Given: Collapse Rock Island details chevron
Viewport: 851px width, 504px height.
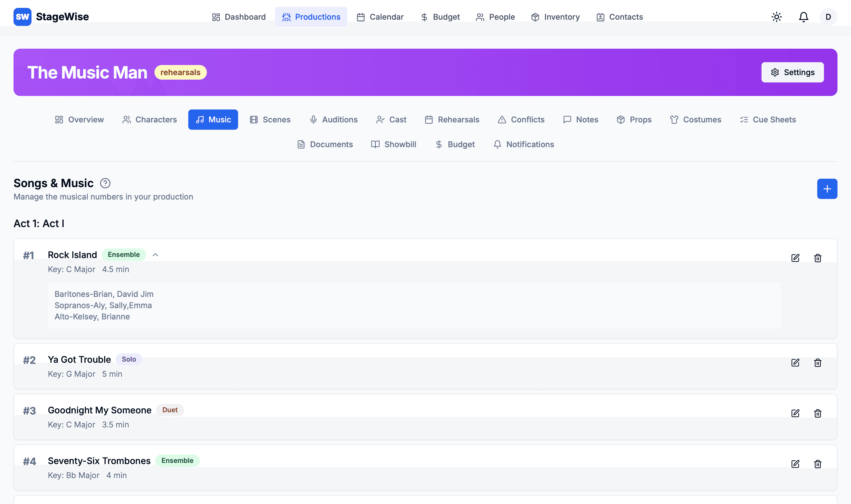Looking at the screenshot, I should 155,255.
